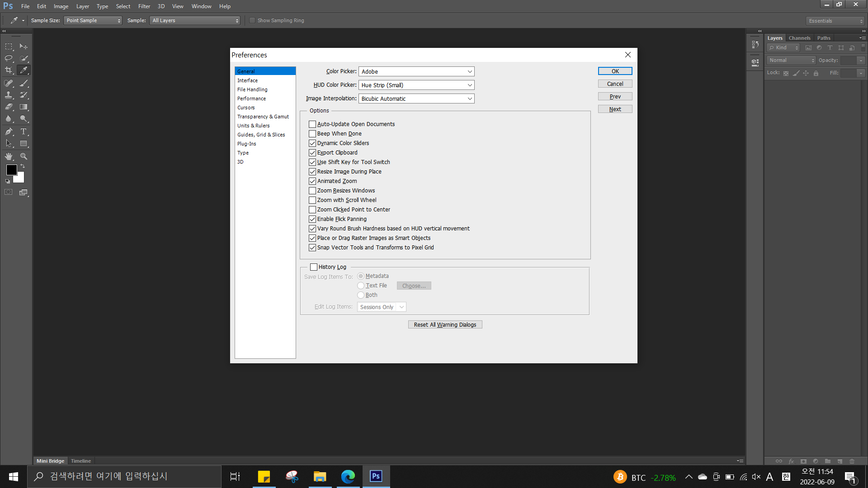The width and height of the screenshot is (868, 488).
Task: Select the Horizontal Type tool
Action: 24,131
